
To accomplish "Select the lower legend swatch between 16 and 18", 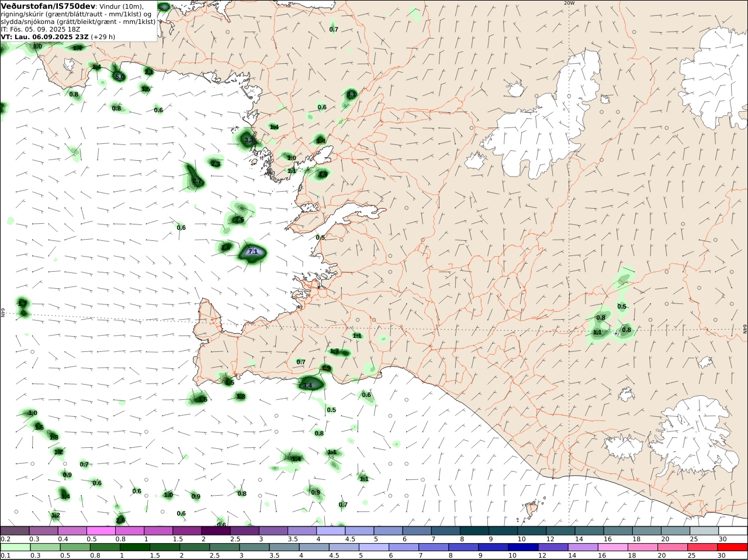I will tap(612, 547).
